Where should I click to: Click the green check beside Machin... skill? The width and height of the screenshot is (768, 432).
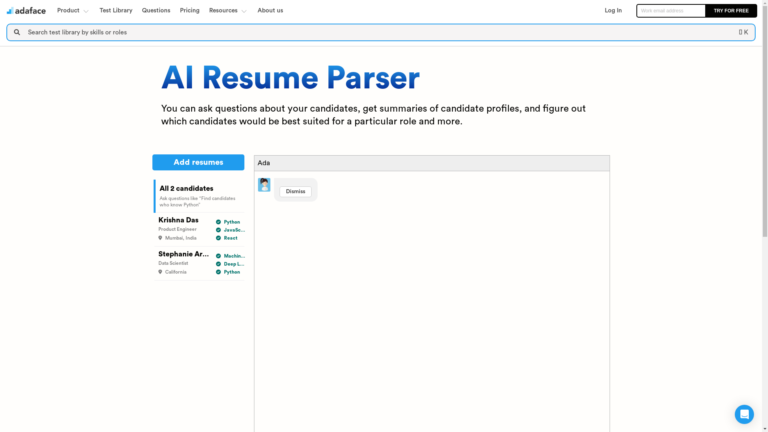tap(218, 256)
